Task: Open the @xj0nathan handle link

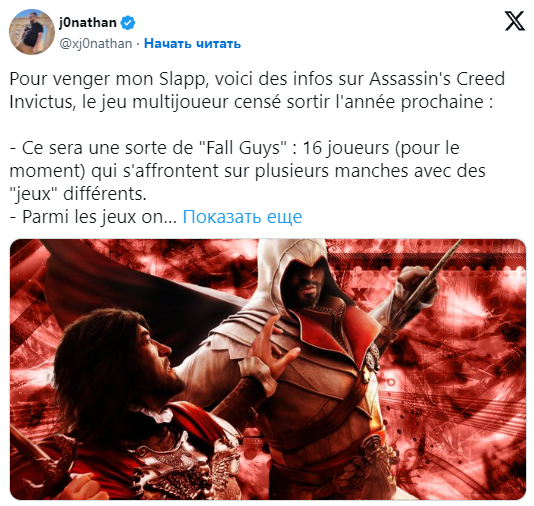Action: coord(96,44)
